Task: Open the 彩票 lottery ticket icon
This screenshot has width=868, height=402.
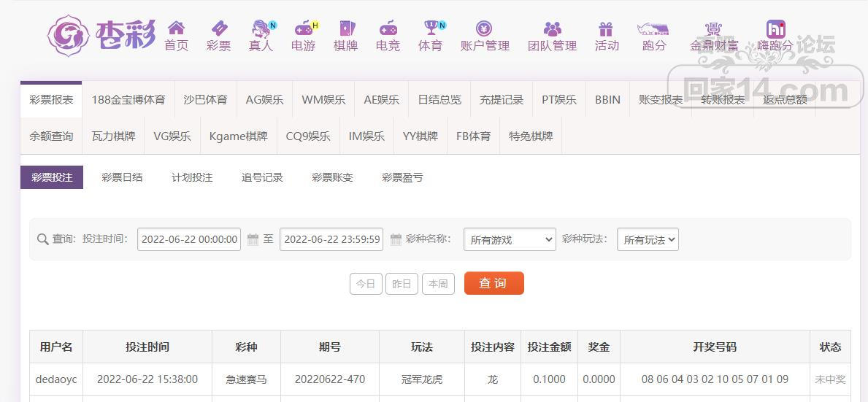Action: click(218, 28)
